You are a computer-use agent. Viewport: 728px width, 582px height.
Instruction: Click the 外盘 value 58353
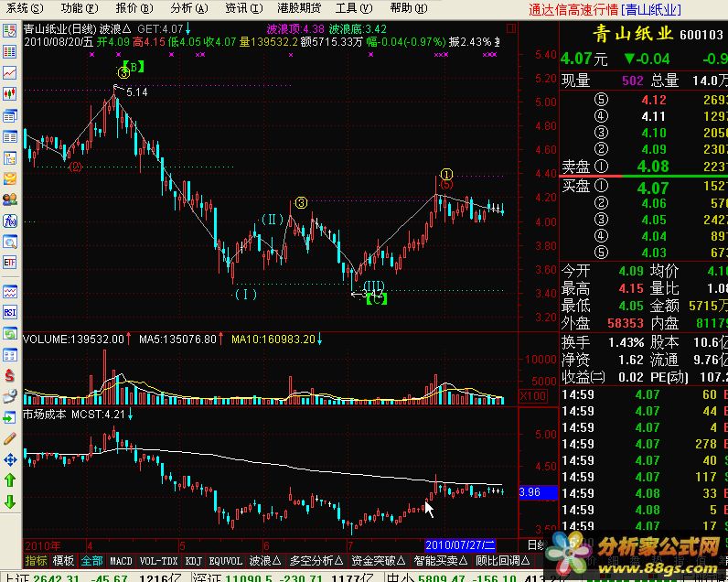coord(626,323)
